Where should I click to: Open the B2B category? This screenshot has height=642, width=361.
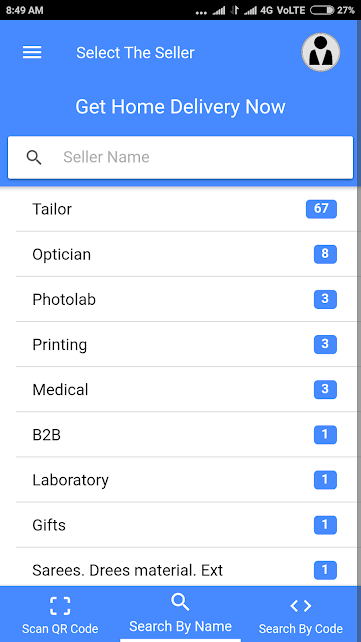186,434
